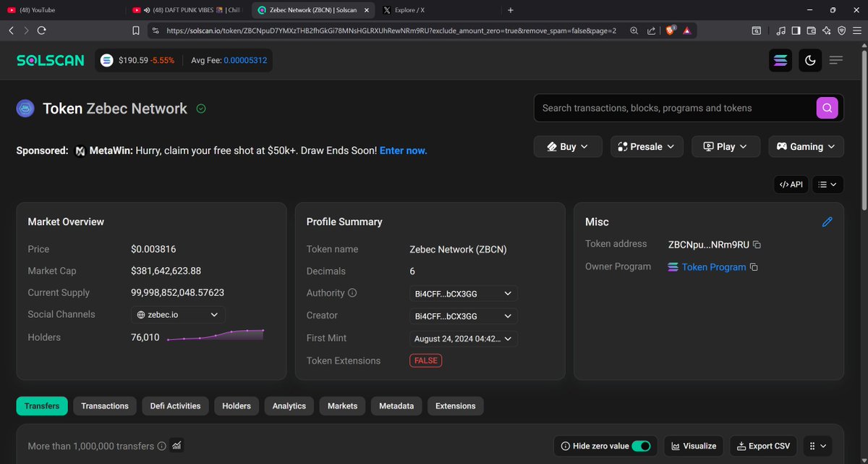Reload the current page

(x=42, y=30)
